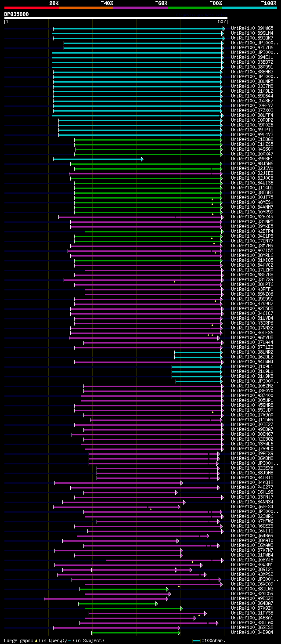Select the UniRef100_A7Q7D6 label
Viewport: 281px width, 644px height.
click(x=252, y=47)
